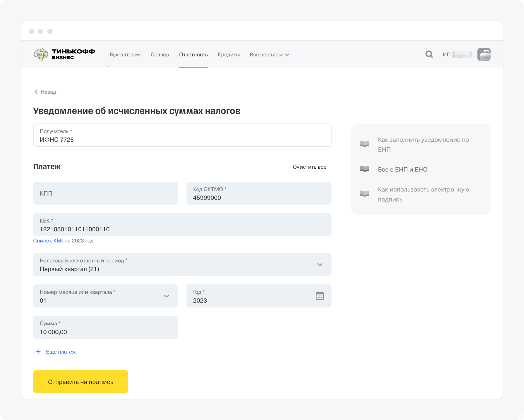The height and width of the screenshot is (420, 524).
Task: Click the search magnifier icon
Action: pyautogui.click(x=429, y=54)
